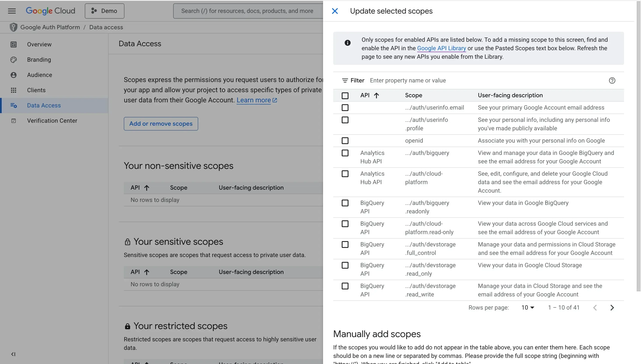Viewport: 641px width, 364px height.
Task: Click the Filter list icon
Action: pyautogui.click(x=345, y=81)
